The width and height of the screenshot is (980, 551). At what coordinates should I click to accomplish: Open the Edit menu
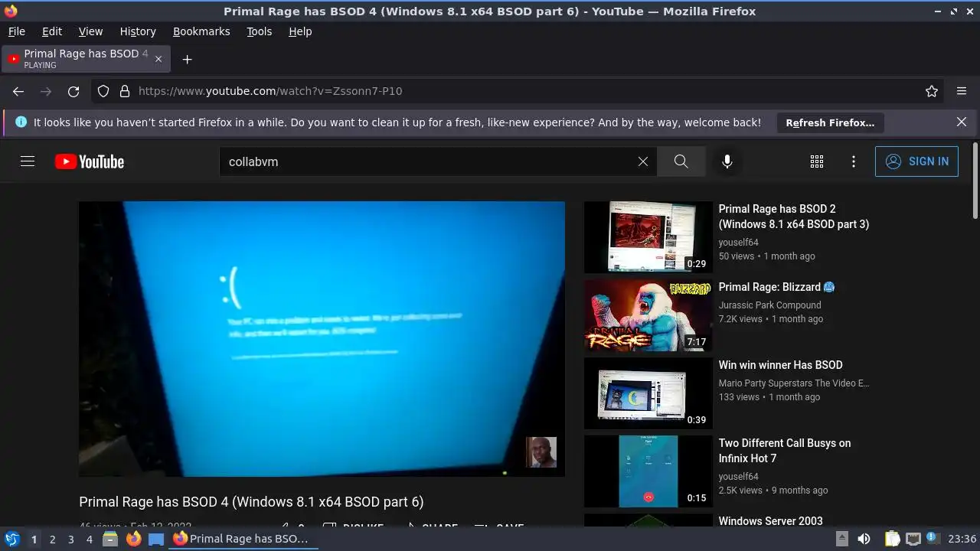click(52, 31)
